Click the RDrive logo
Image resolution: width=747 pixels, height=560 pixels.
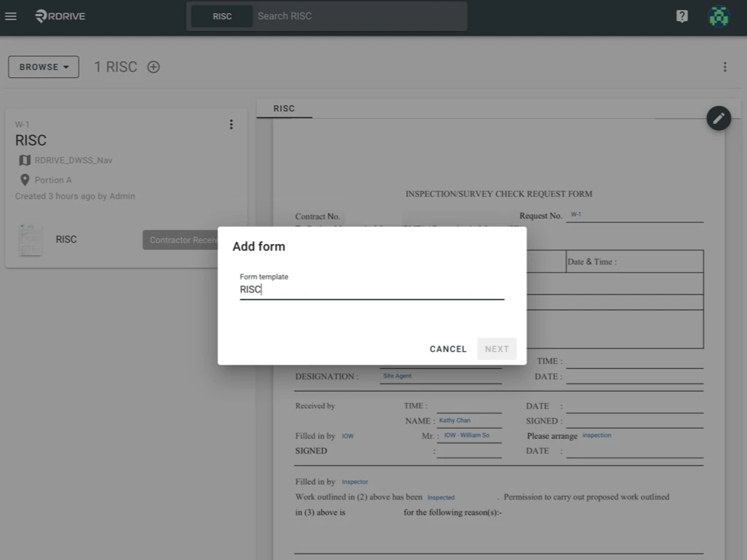[x=58, y=16]
